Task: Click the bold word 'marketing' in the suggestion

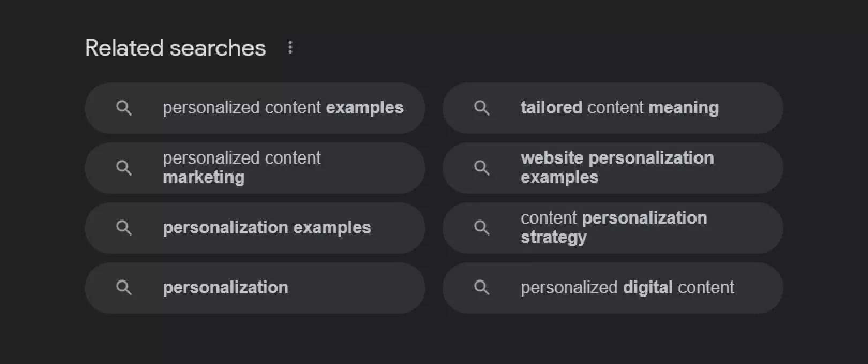Action: point(204,177)
